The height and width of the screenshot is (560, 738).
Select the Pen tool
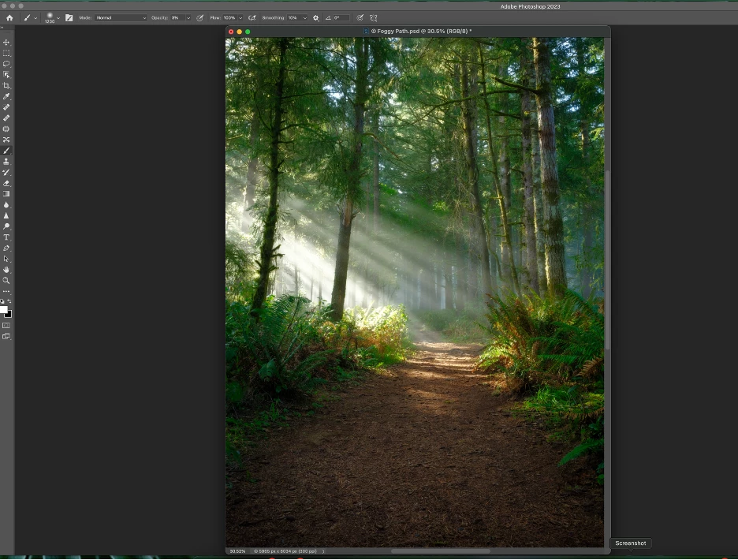point(6,248)
